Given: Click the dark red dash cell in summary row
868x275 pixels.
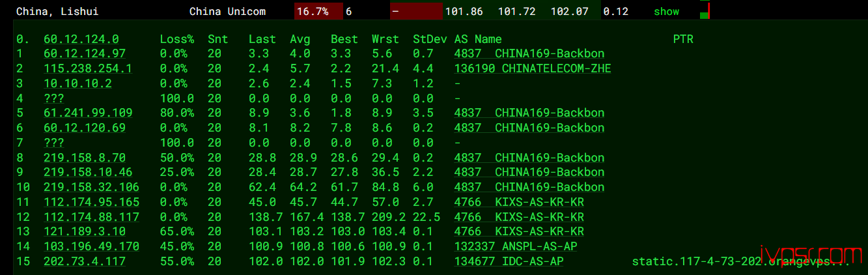Looking at the screenshot, I should 416,12.
